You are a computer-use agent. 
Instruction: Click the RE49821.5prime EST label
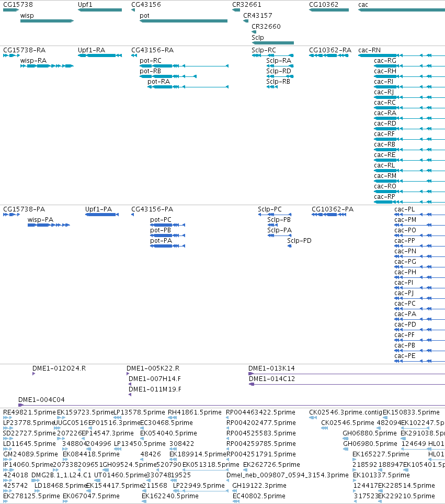coord(29,412)
